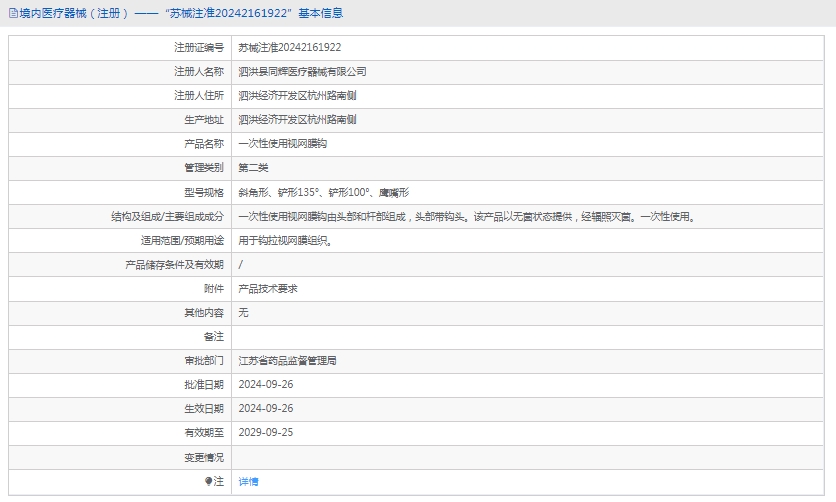Screen dimensions: 836x502
Task: Click the 生产地址 address value
Action: 297,119
